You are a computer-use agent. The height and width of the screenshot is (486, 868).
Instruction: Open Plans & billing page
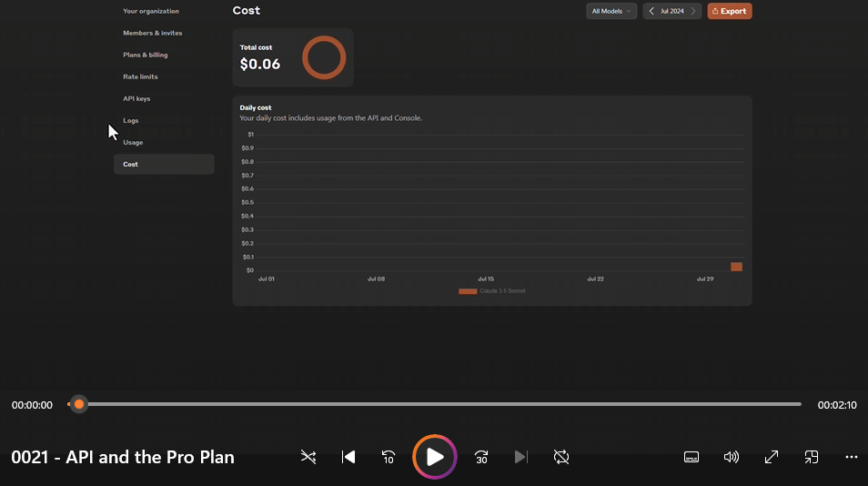146,55
